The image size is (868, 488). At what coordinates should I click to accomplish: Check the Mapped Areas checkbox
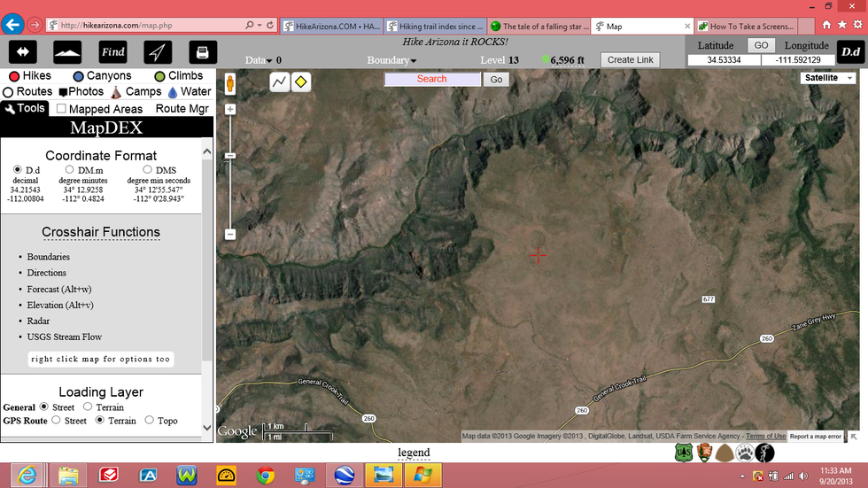coord(61,108)
